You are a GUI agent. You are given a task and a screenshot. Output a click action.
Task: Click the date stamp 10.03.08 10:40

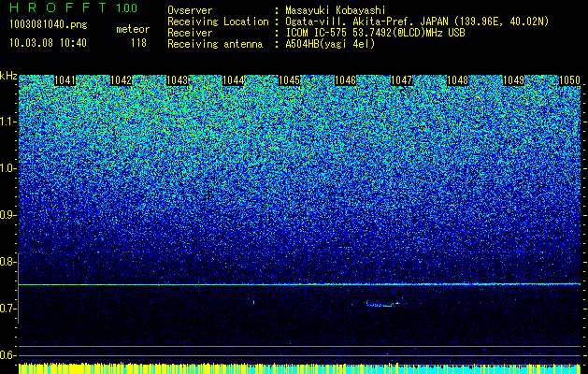(x=48, y=43)
